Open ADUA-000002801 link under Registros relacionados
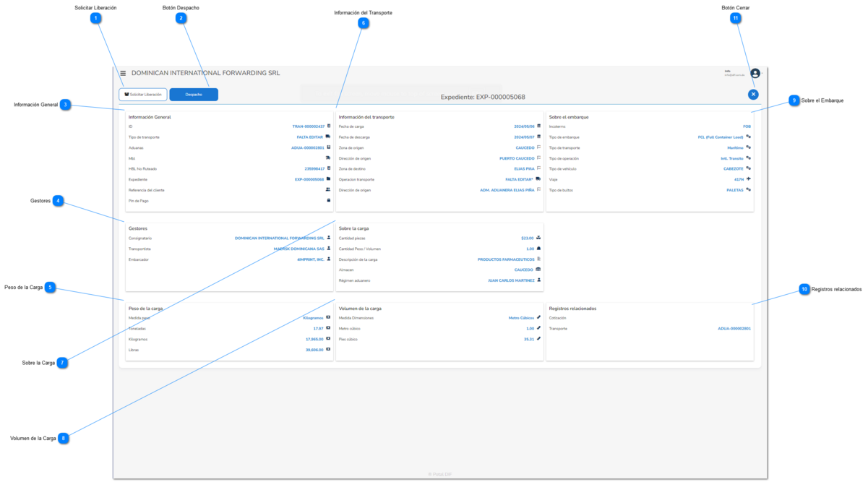 click(734, 329)
